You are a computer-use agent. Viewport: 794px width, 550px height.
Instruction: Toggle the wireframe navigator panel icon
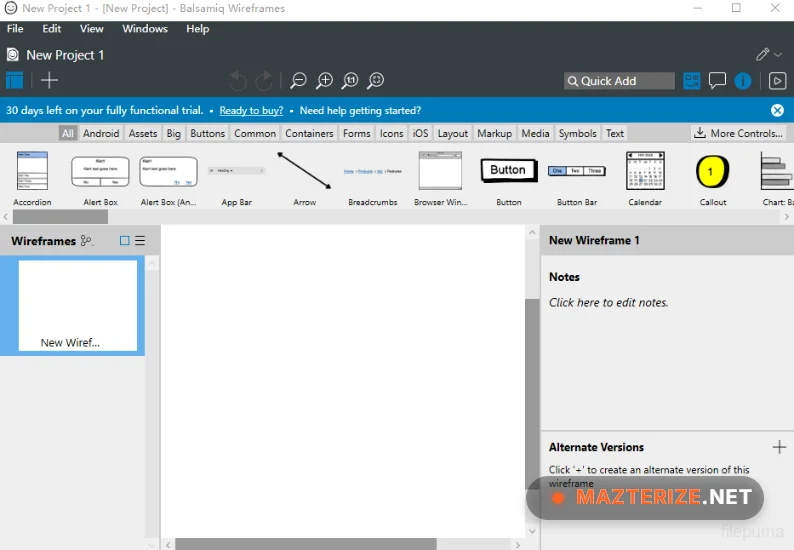coord(15,80)
